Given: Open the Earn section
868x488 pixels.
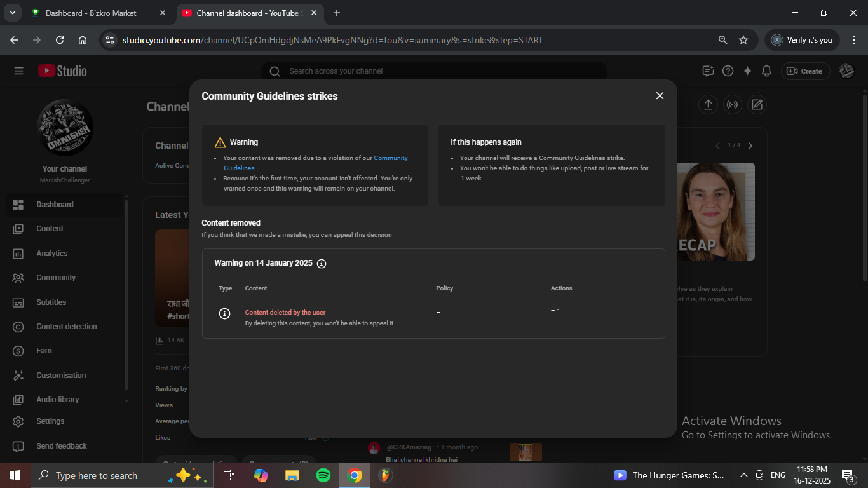Looking at the screenshot, I should coord(44,351).
